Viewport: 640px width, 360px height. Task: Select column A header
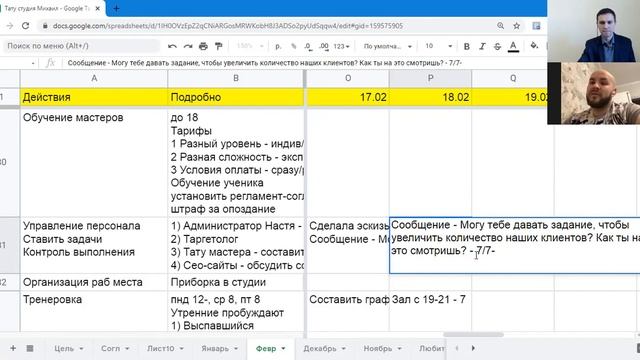tap(94, 78)
